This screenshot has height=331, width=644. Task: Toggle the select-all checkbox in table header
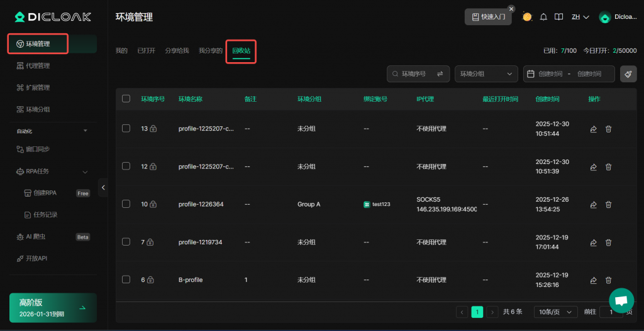click(126, 99)
